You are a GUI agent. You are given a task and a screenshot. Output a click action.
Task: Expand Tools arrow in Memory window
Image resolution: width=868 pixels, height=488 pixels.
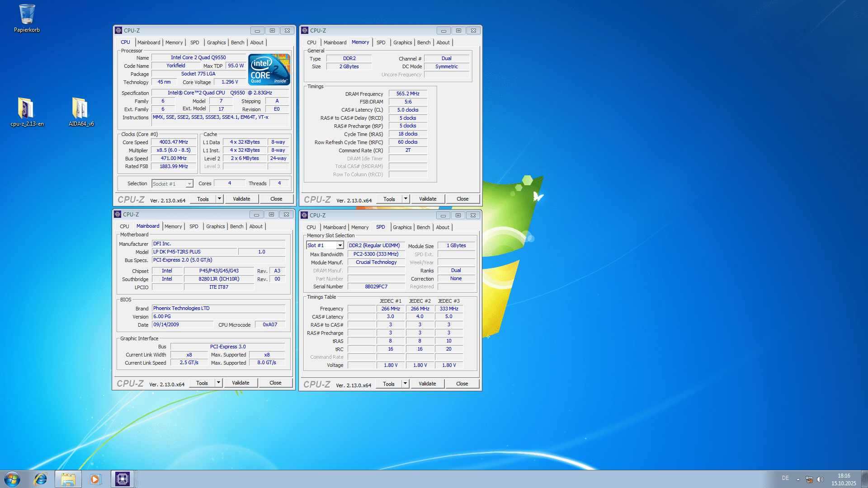coord(406,199)
